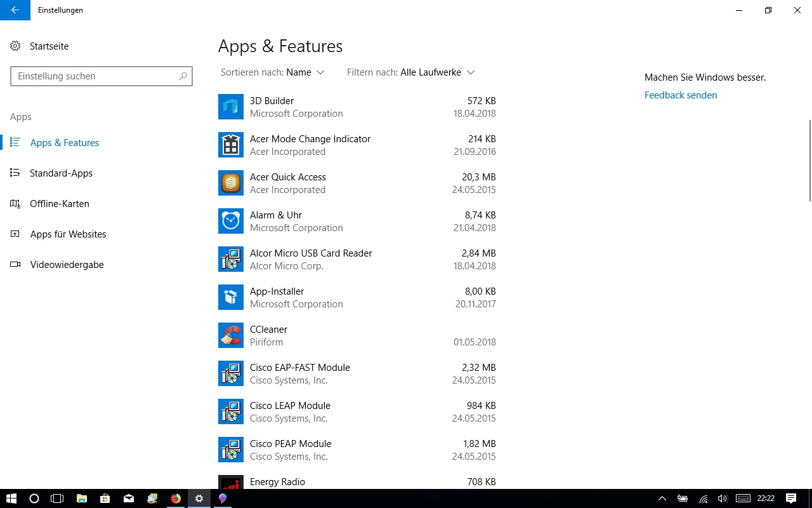
Task: Go back with the arrow button
Action: [15, 10]
